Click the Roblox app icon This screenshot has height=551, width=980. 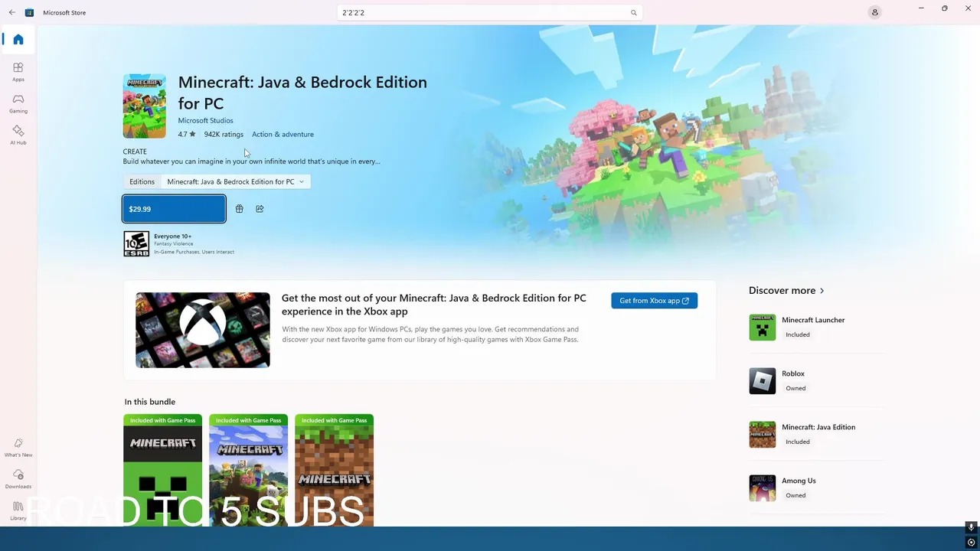[762, 381]
